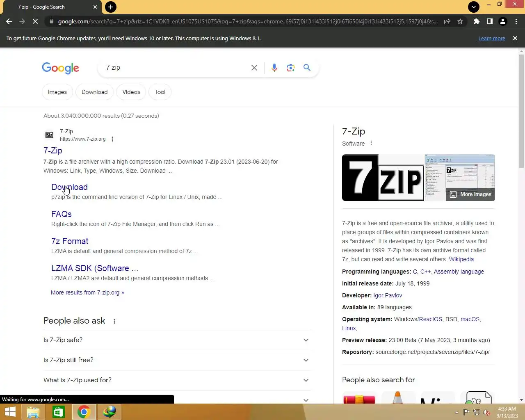Open the Chrome profile avatar icon
525x420 pixels.
click(x=503, y=21)
